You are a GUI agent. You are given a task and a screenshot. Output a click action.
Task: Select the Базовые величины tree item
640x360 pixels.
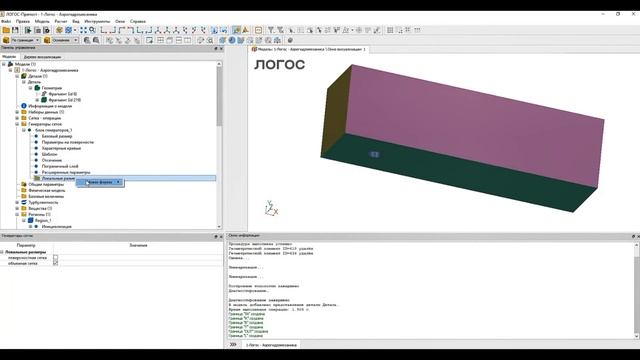click(x=46, y=196)
